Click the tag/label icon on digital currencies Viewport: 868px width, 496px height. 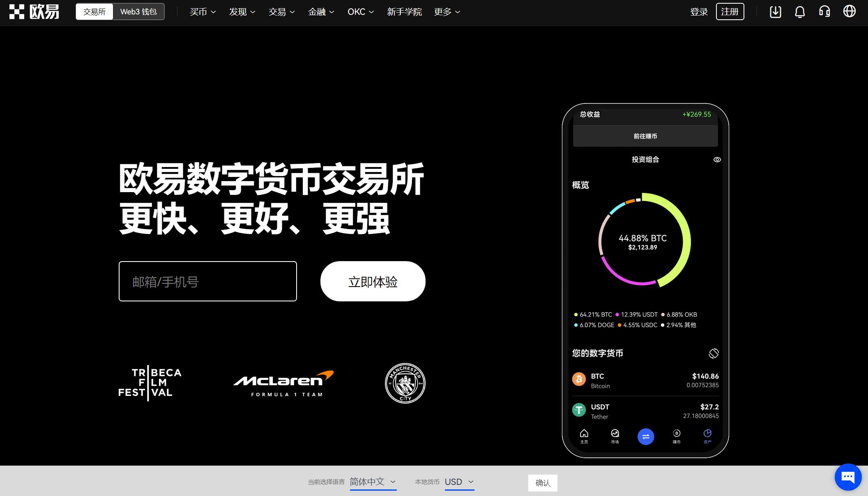pos(713,352)
